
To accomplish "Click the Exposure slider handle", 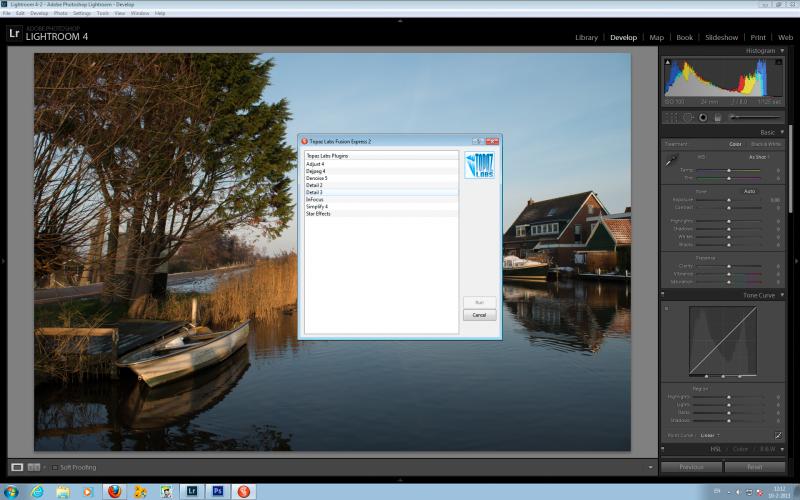I will coord(729,199).
